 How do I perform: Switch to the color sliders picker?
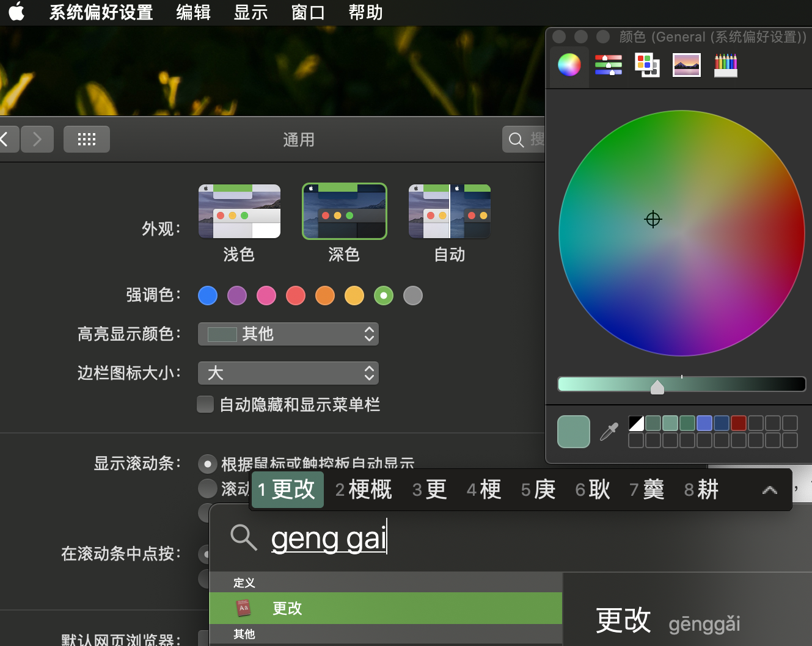coord(608,65)
